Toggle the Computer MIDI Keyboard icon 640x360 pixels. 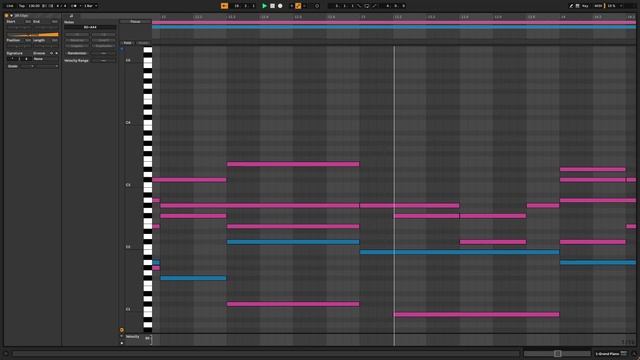point(578,6)
